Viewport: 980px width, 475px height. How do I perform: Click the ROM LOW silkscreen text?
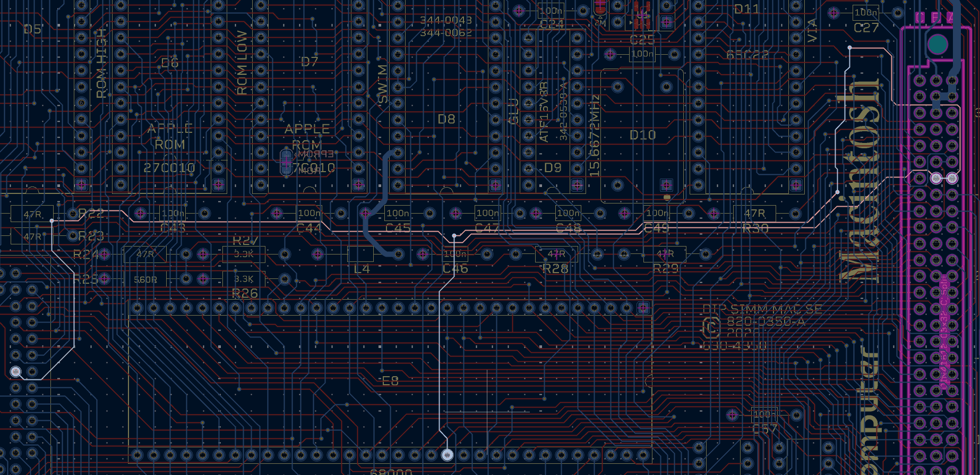tap(242, 63)
